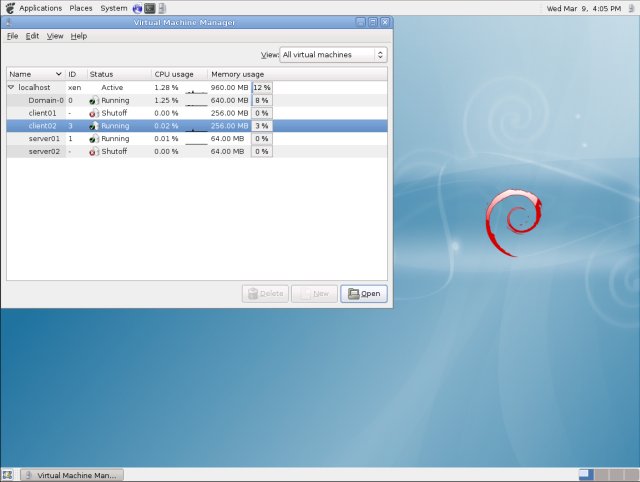Click the Status column header
Screen dimensions: 640x482
[x=119, y=74]
